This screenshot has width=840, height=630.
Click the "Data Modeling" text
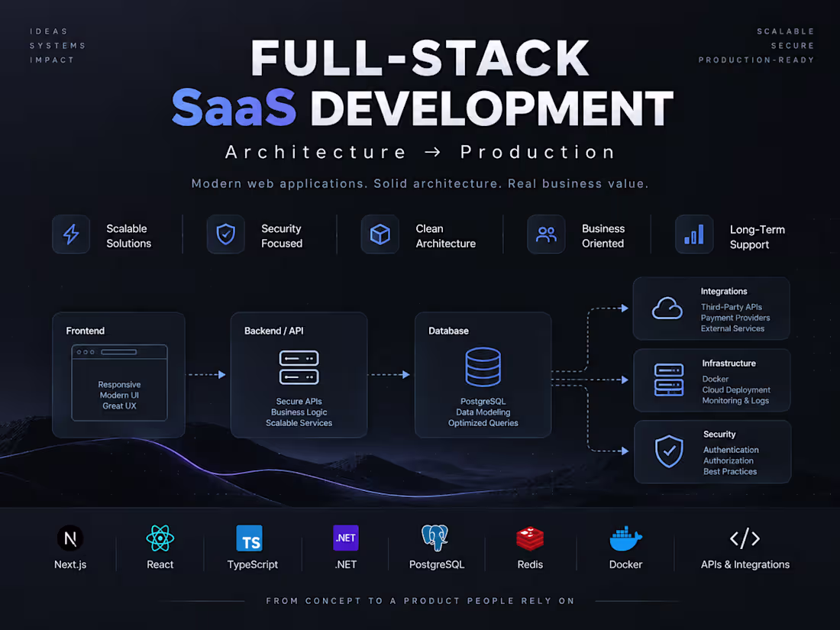483,412
